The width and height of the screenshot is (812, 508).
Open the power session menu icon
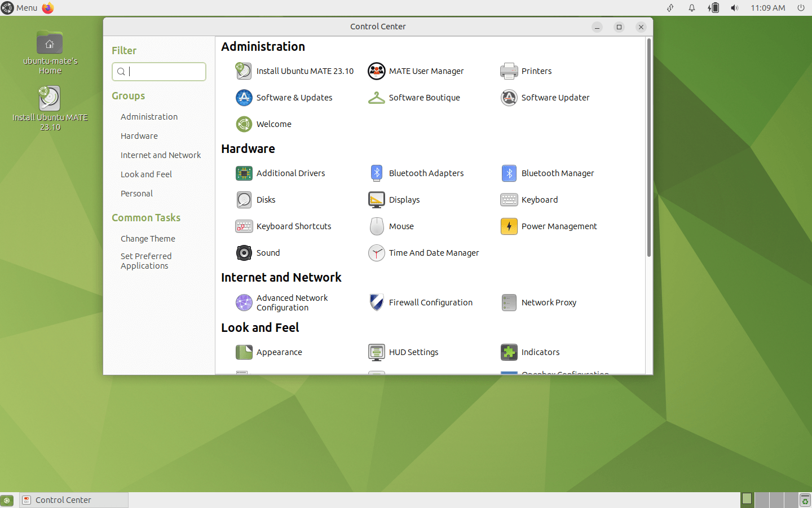[x=801, y=8]
